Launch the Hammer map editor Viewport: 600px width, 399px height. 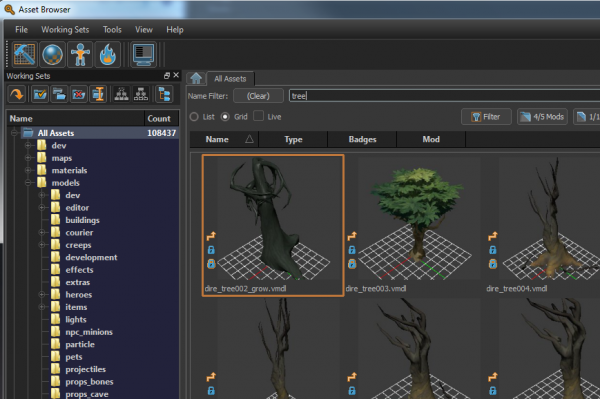(x=24, y=54)
